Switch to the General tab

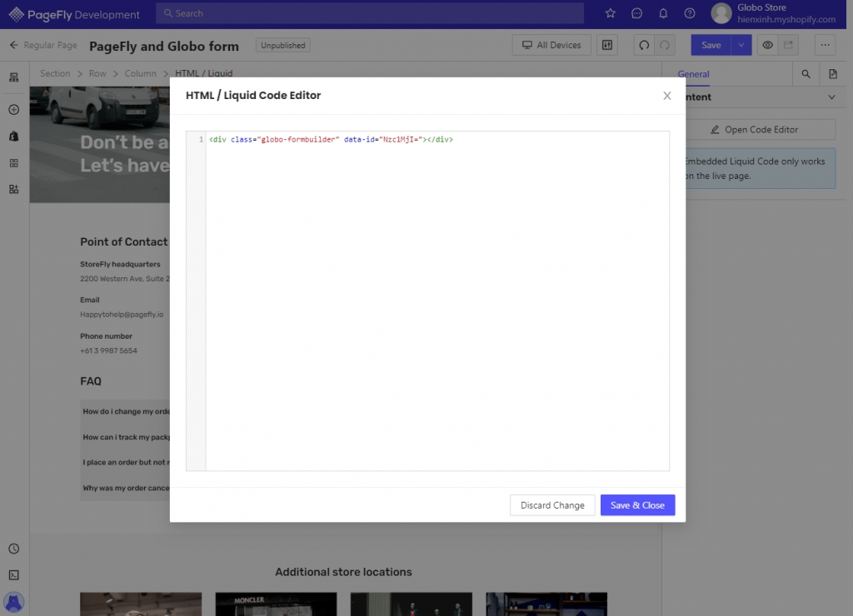point(693,74)
